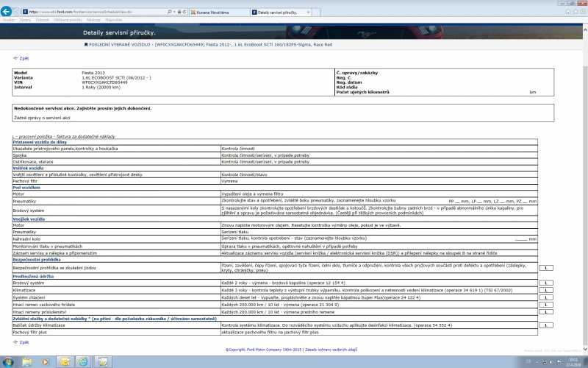Open the Nástroje menu

(x=93, y=20)
